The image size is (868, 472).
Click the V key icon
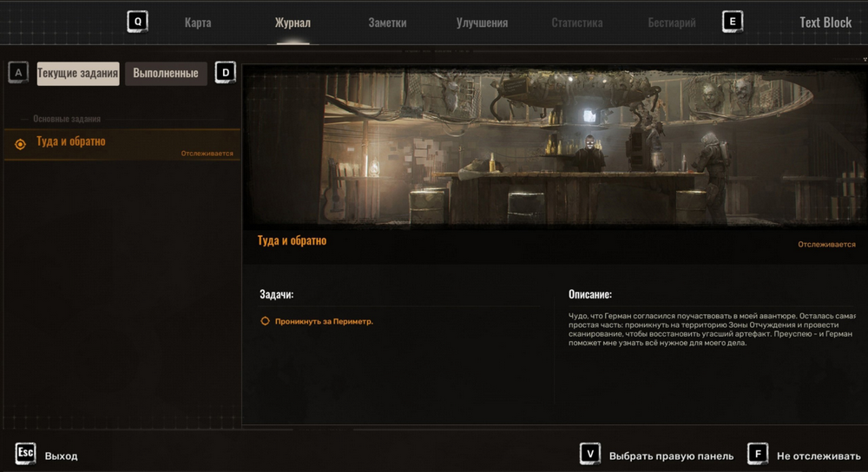pos(590,454)
